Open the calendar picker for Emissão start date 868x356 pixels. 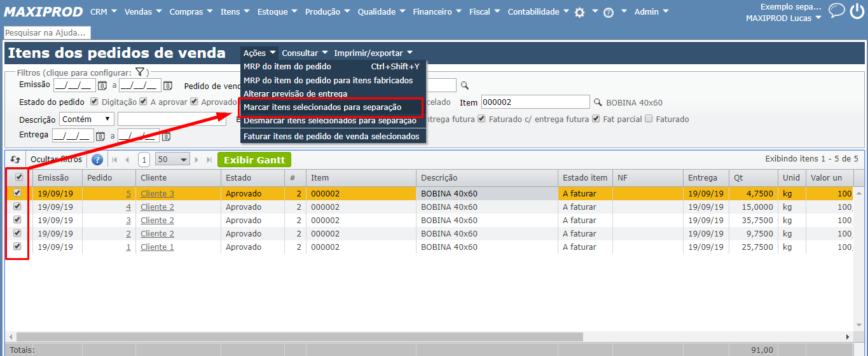click(102, 85)
